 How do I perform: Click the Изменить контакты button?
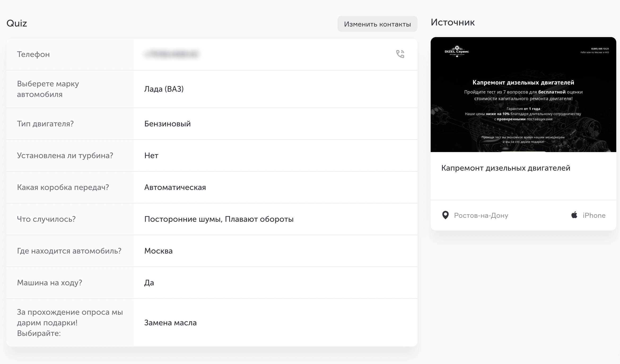[x=377, y=24]
